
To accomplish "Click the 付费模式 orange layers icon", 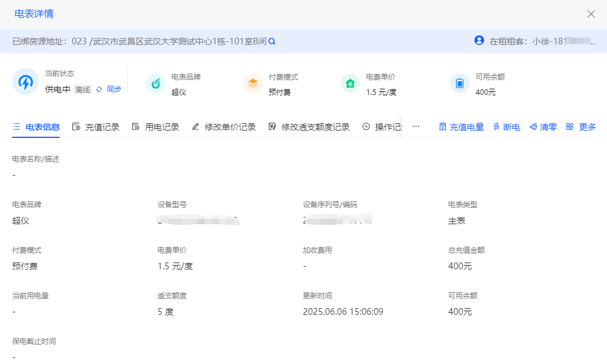I will pos(253,83).
